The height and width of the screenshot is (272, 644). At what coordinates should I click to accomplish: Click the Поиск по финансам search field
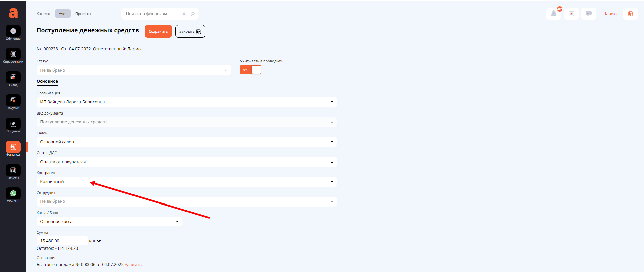pyautogui.click(x=153, y=14)
